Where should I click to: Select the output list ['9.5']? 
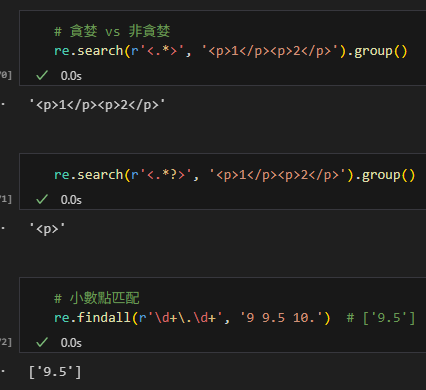pyautogui.click(x=55, y=372)
